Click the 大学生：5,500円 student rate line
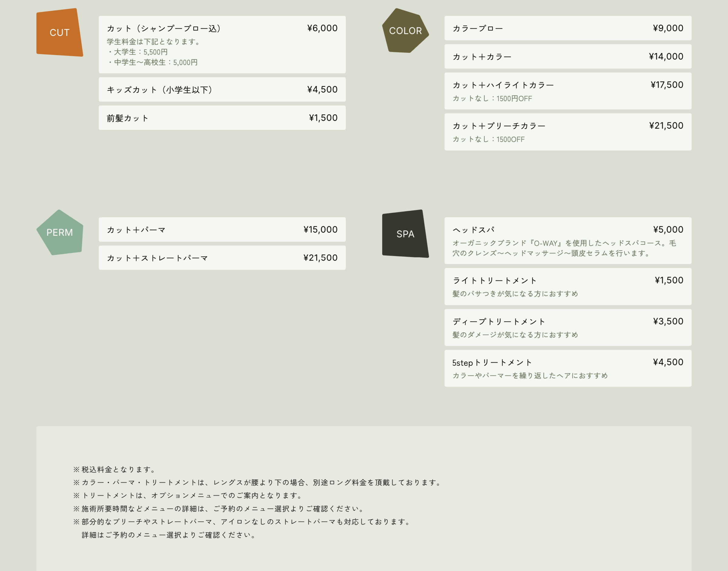 (137, 52)
